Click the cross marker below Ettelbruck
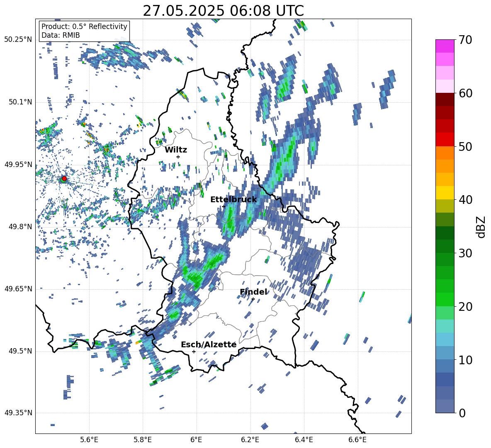The image size is (491, 448). tap(224, 206)
